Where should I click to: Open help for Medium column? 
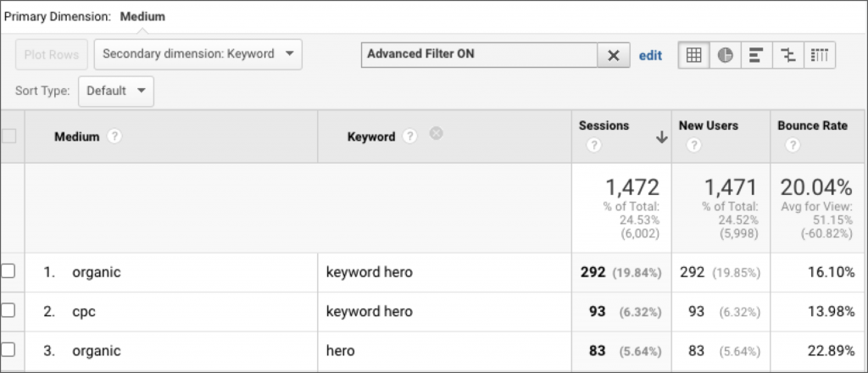[x=114, y=136]
